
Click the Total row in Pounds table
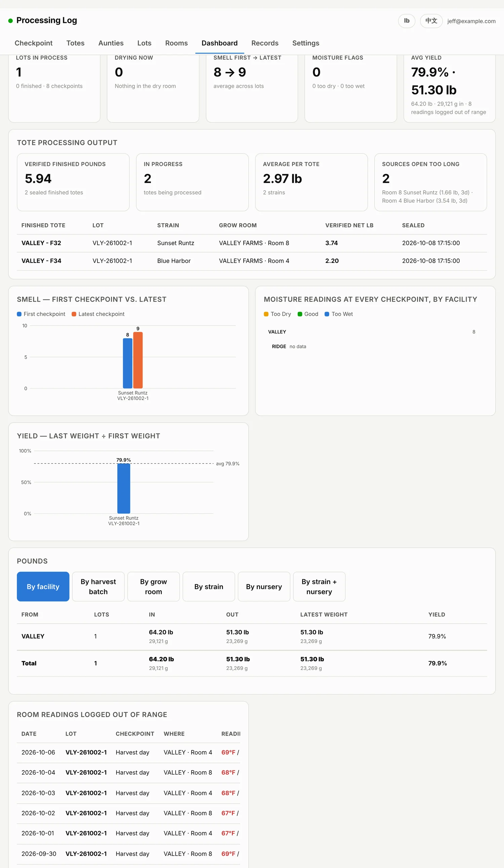tap(252, 663)
